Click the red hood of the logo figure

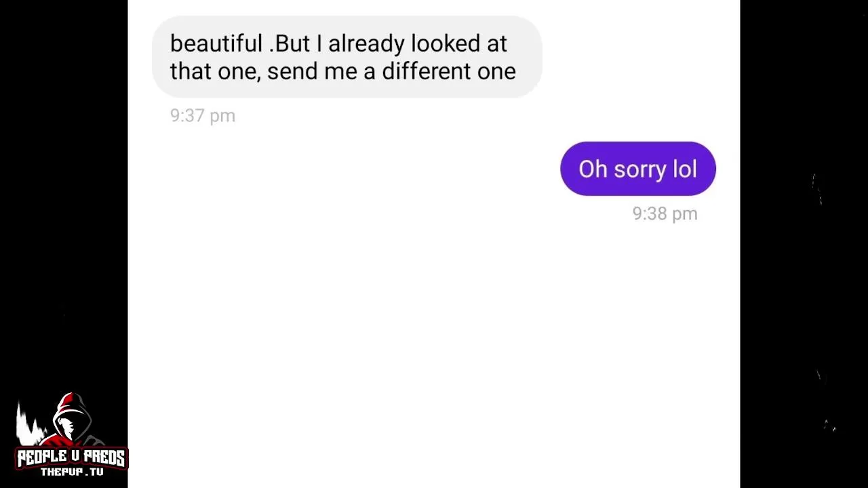(x=71, y=405)
